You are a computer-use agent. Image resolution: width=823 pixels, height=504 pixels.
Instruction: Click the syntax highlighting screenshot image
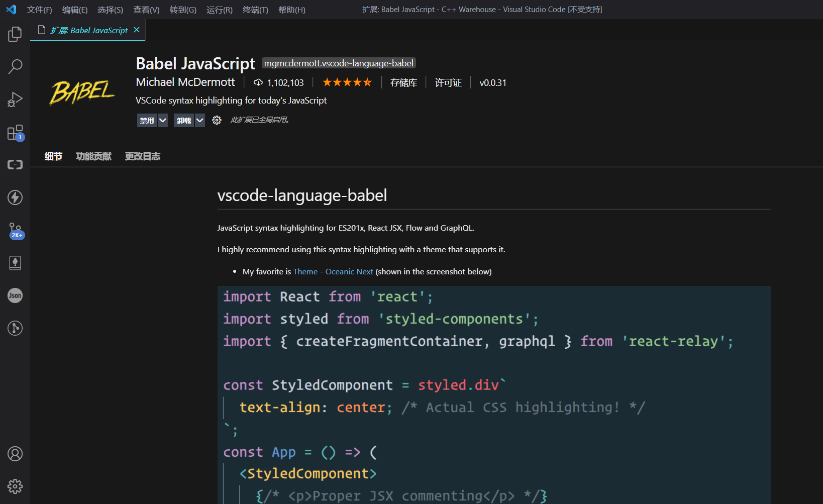[x=494, y=395]
